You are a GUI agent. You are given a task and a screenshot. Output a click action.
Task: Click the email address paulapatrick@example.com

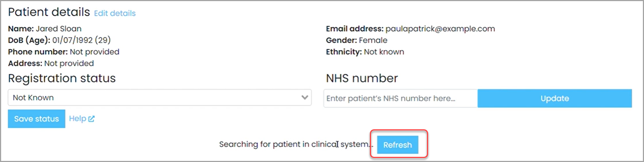[x=440, y=29]
